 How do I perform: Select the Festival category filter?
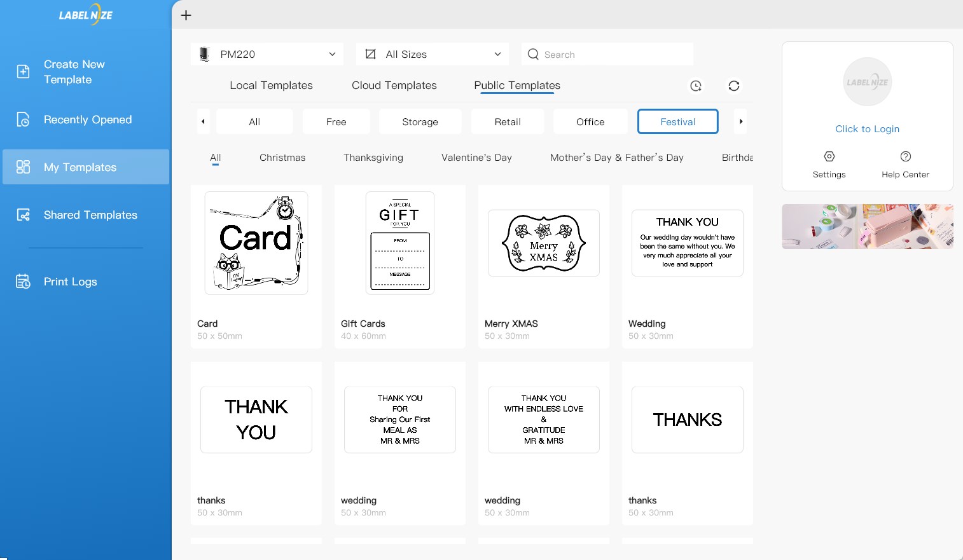pyautogui.click(x=678, y=121)
